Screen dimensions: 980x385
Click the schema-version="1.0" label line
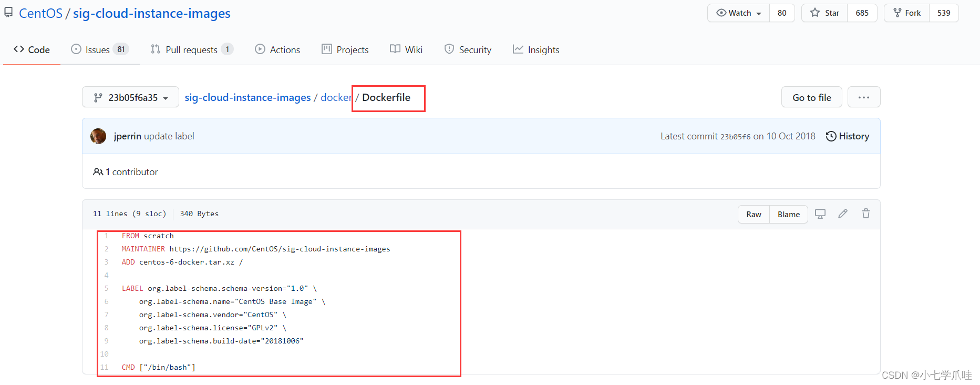coord(219,288)
